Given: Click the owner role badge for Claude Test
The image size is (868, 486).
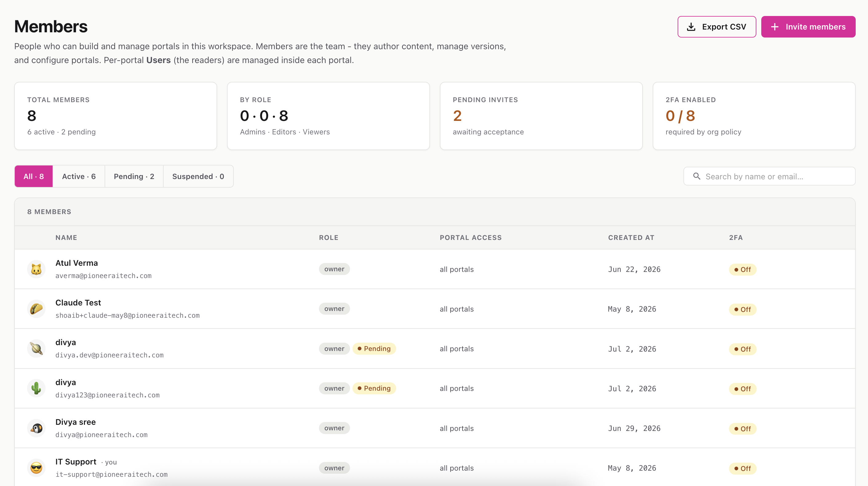Looking at the screenshot, I should (x=334, y=309).
